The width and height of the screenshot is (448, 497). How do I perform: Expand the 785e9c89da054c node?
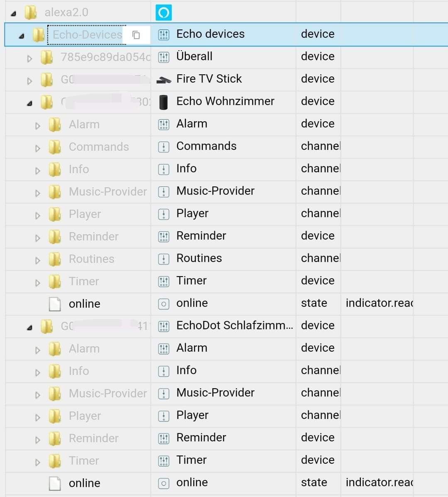click(29, 59)
